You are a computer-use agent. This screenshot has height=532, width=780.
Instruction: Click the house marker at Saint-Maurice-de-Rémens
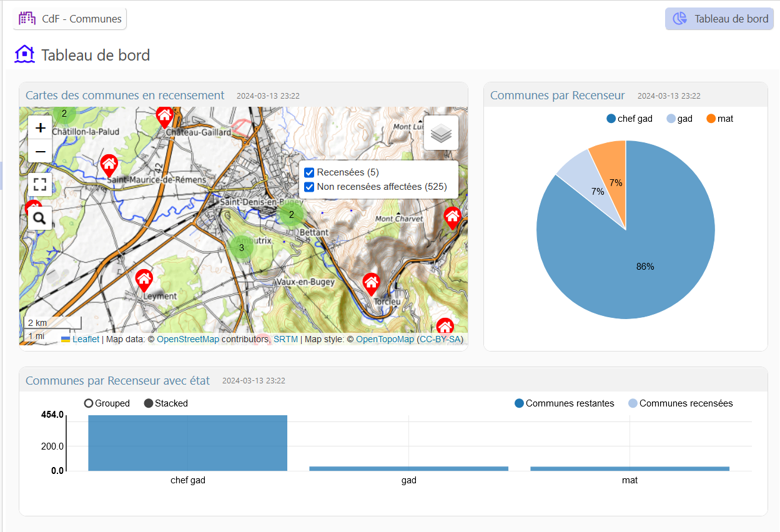pyautogui.click(x=109, y=165)
